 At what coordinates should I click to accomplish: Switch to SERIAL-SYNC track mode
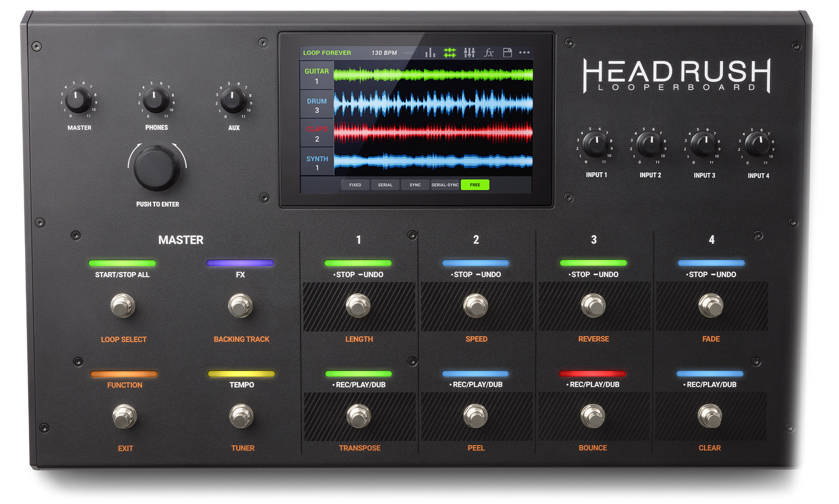point(445,185)
